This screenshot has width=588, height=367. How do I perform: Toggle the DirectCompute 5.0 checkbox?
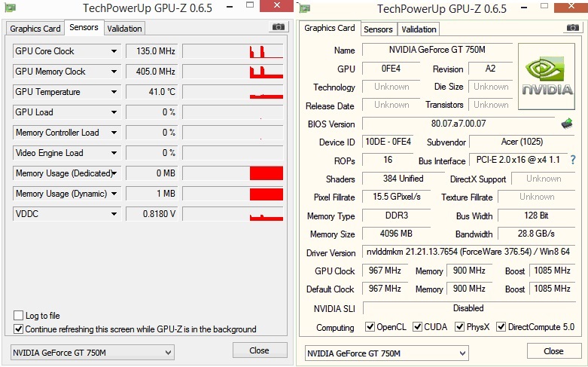(501, 327)
